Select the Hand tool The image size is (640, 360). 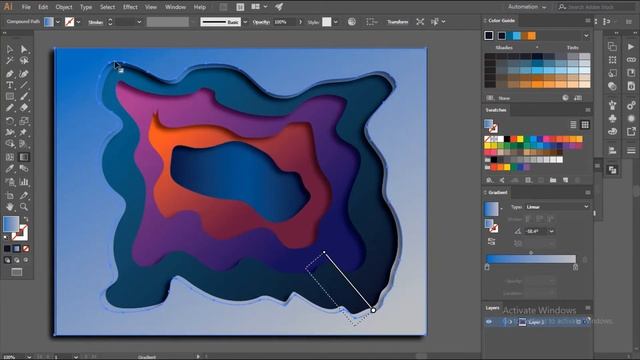pos(10,207)
